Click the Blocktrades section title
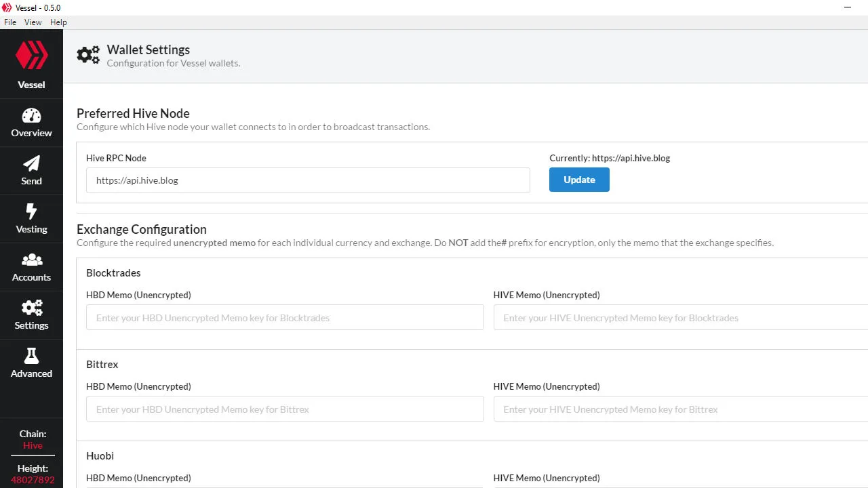The image size is (868, 488). pos(113,272)
